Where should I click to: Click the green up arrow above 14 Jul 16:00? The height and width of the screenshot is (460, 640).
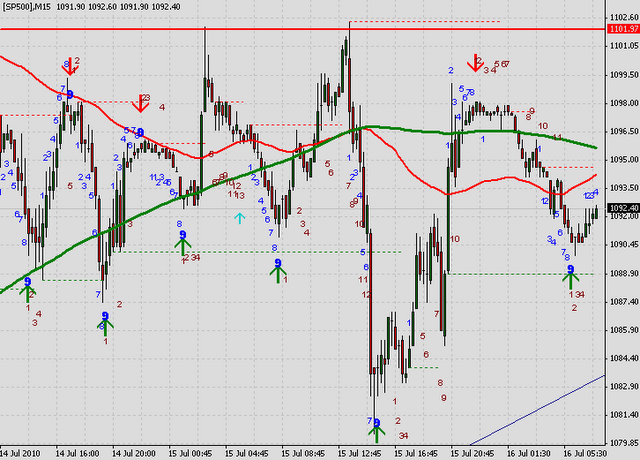coord(105,323)
